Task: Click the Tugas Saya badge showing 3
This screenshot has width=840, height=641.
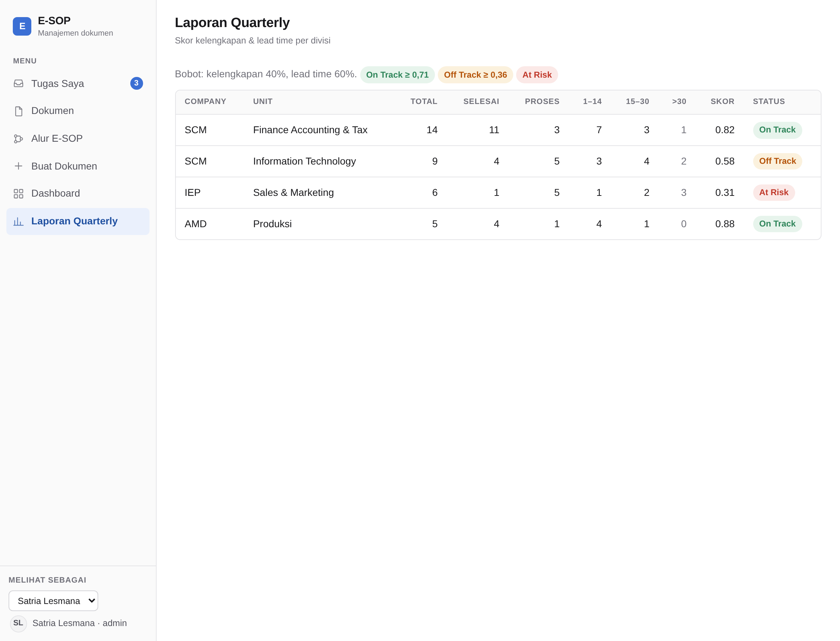Action: [x=137, y=83]
